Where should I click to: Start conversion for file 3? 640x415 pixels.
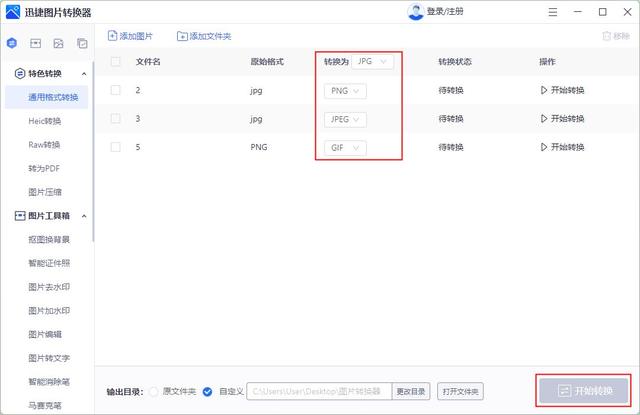[x=562, y=119]
